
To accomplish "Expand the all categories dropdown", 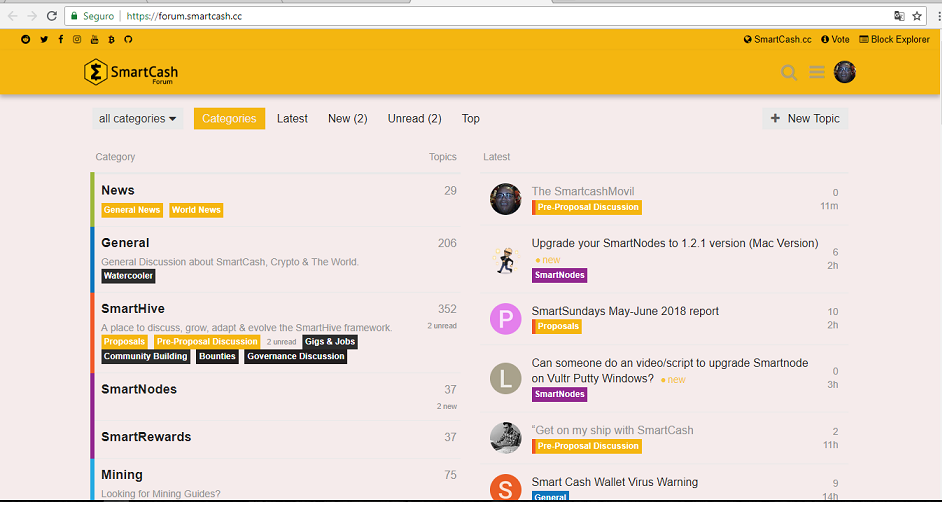I will pyautogui.click(x=138, y=118).
